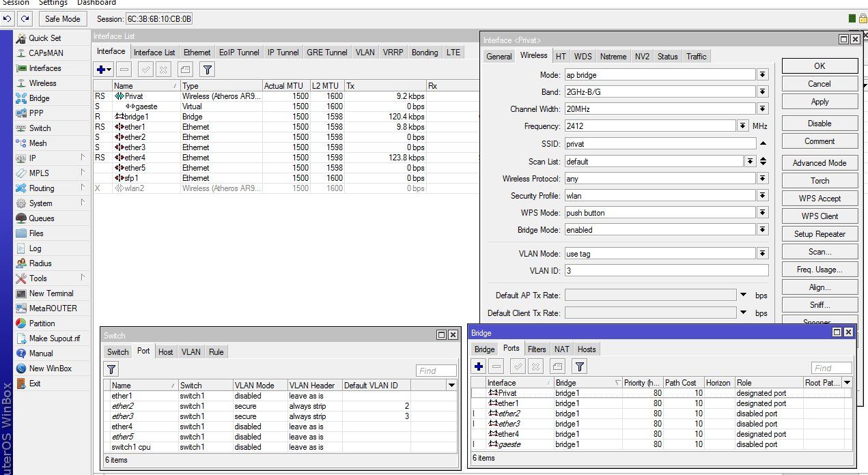868x475 pixels.
Task: Click the filter funnel icon in Bridge window
Action: point(579,366)
